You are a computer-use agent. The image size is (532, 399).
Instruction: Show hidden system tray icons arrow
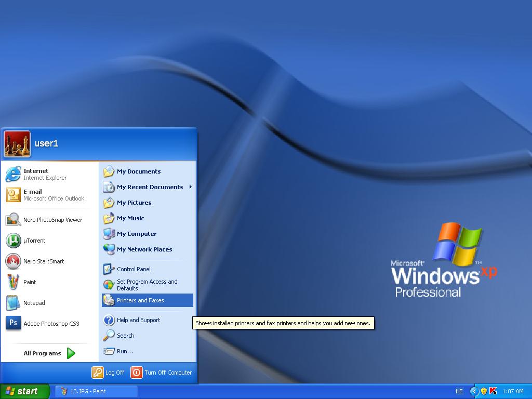click(474, 391)
